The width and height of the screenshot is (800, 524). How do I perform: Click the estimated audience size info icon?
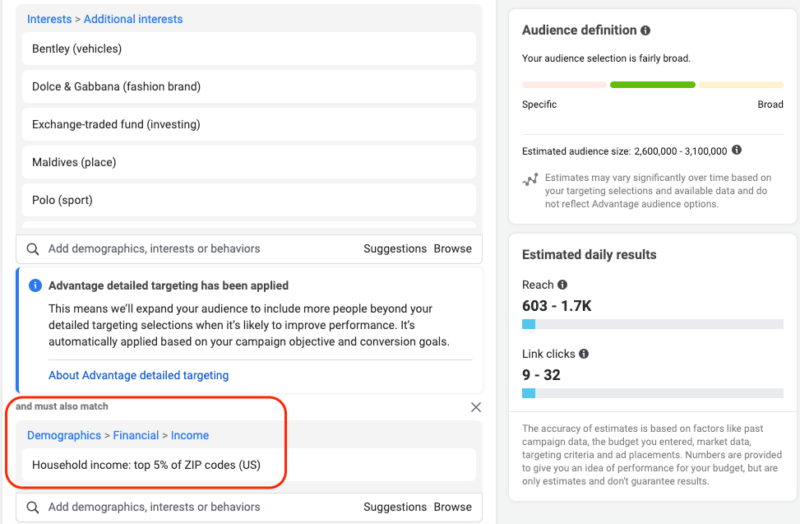736,150
